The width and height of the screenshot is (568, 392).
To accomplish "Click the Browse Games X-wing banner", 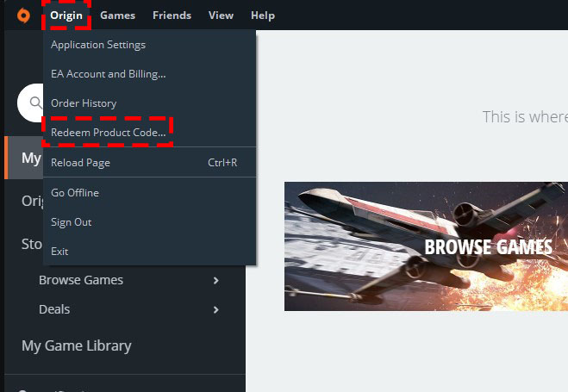I will point(426,246).
